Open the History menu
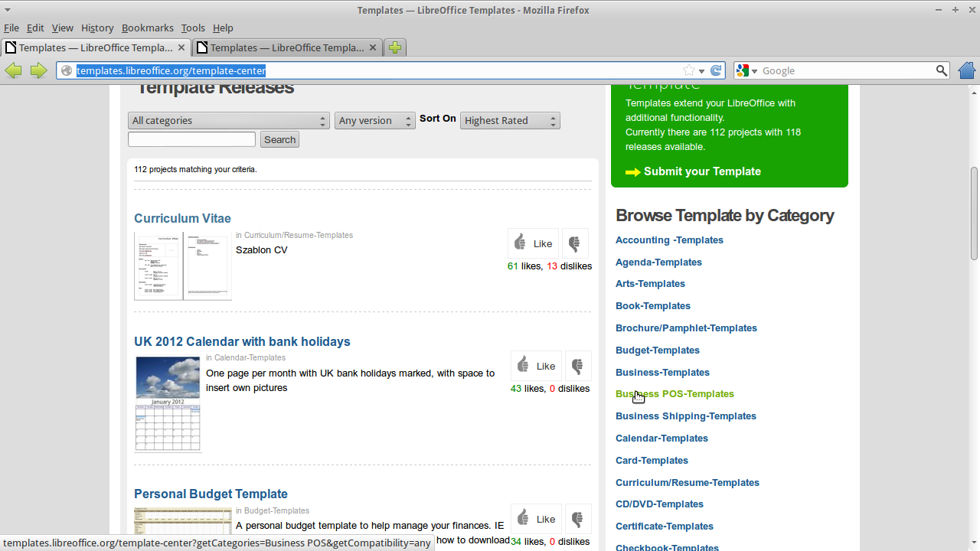 coord(97,28)
